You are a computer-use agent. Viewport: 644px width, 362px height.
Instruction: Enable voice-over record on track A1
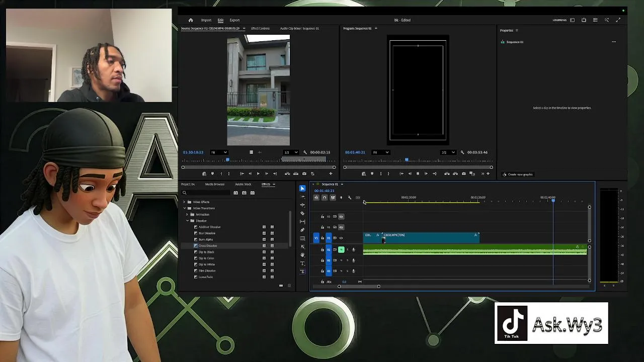(353, 249)
